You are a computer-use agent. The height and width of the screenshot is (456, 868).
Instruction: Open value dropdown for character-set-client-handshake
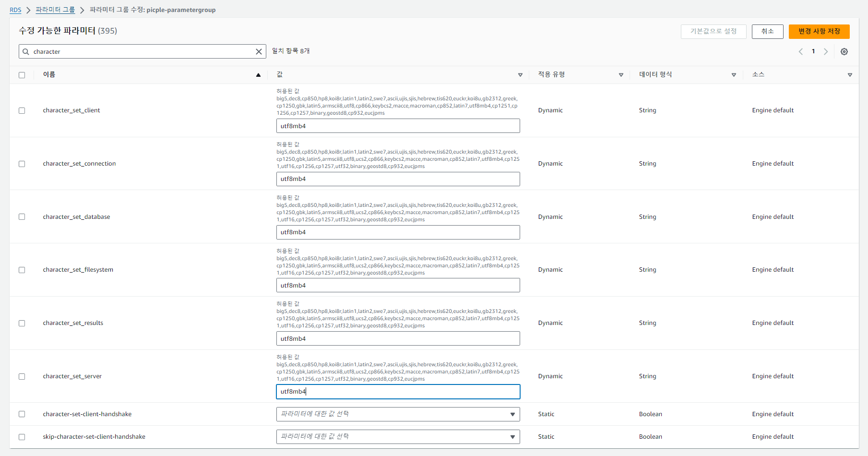point(398,414)
